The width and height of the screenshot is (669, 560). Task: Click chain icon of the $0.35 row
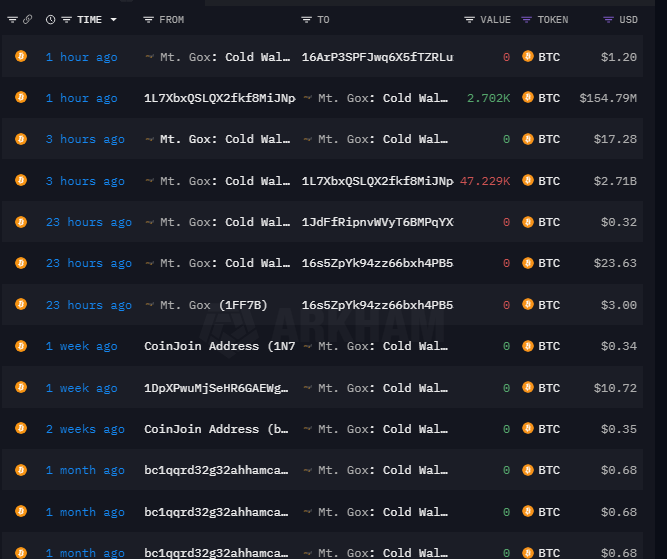21,428
